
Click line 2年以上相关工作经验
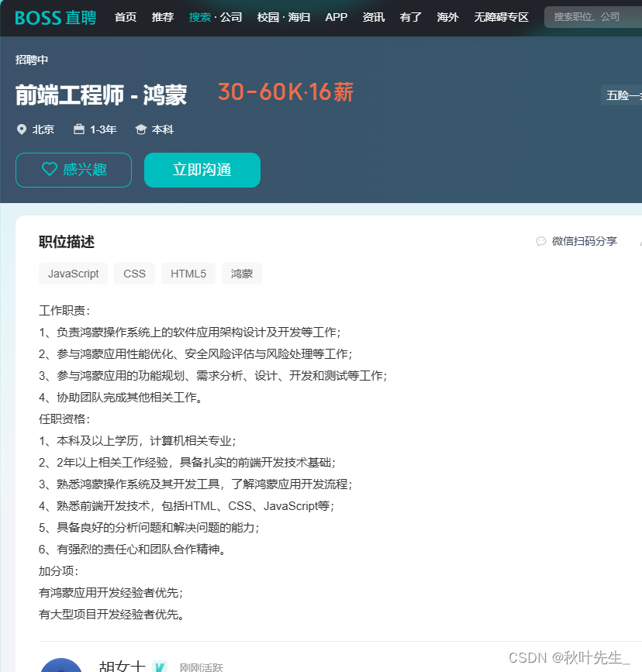pos(187,463)
